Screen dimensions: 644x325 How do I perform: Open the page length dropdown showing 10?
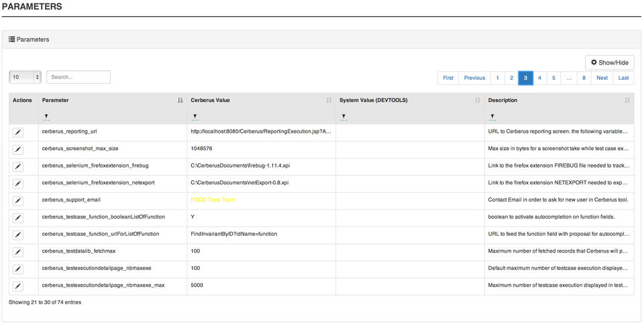[25, 77]
